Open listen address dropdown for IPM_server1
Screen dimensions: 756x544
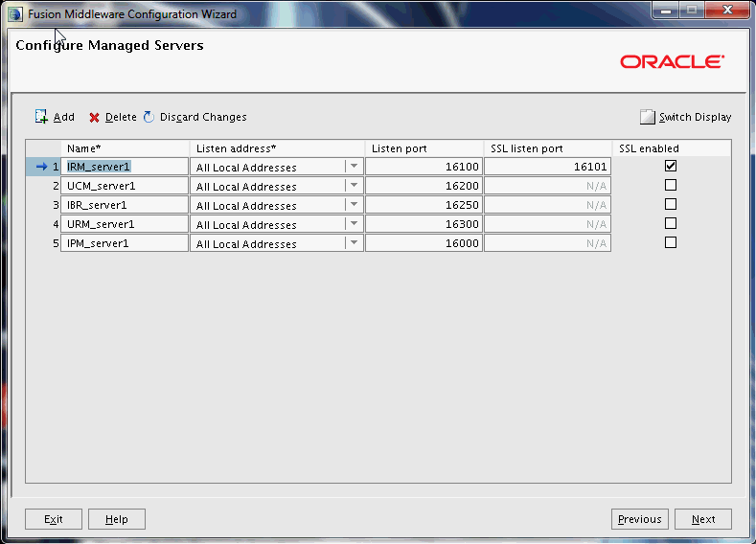(x=354, y=243)
